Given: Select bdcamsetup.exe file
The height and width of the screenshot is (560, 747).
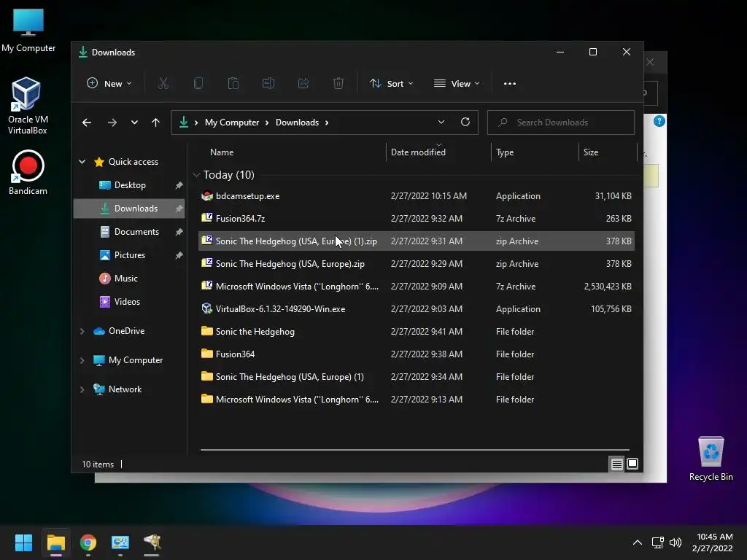Looking at the screenshot, I should [417, 196].
